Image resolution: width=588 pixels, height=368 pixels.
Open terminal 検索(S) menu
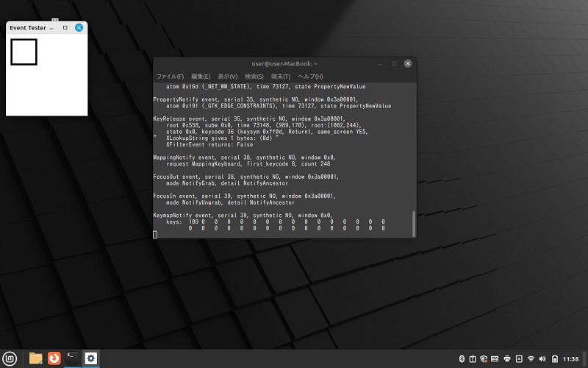pyautogui.click(x=254, y=77)
